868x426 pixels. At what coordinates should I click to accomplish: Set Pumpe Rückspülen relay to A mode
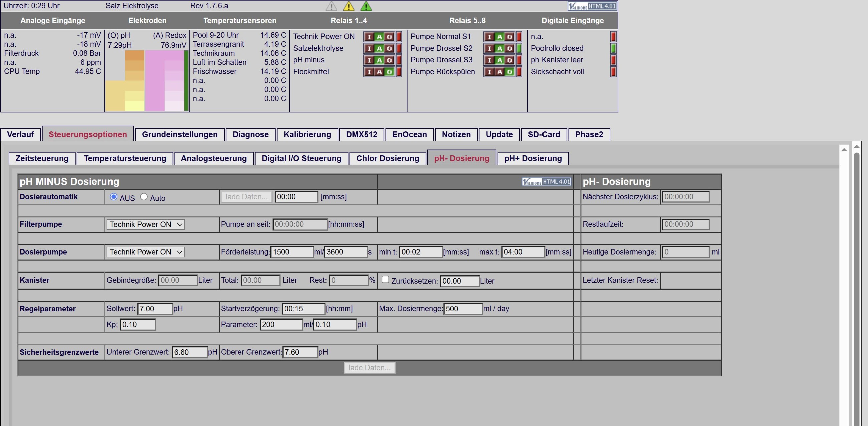click(x=500, y=72)
